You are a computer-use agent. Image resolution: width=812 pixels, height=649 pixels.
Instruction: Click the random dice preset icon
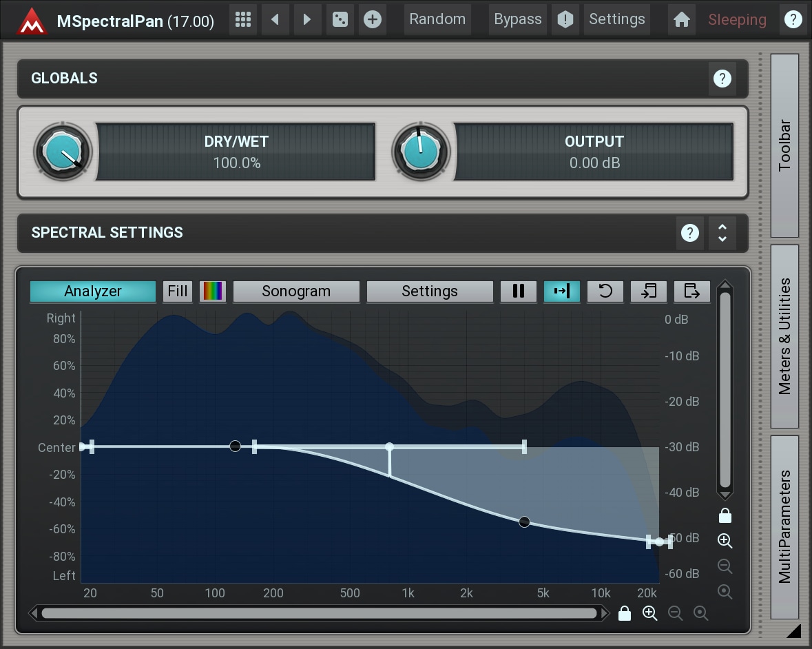click(x=340, y=19)
